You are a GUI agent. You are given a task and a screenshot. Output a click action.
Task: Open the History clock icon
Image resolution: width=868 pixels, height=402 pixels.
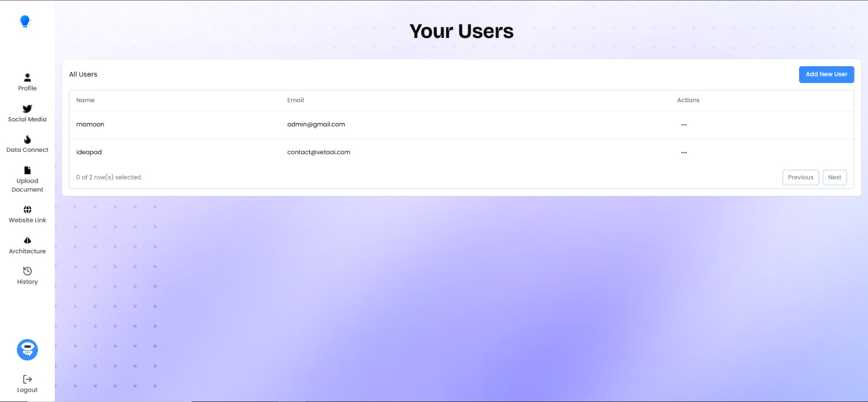(x=27, y=271)
